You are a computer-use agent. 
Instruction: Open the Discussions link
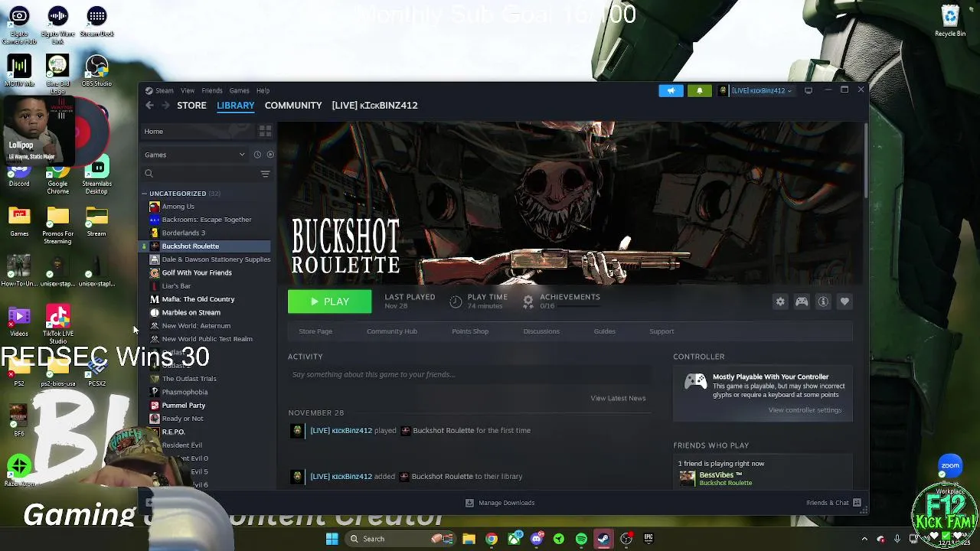click(x=541, y=331)
